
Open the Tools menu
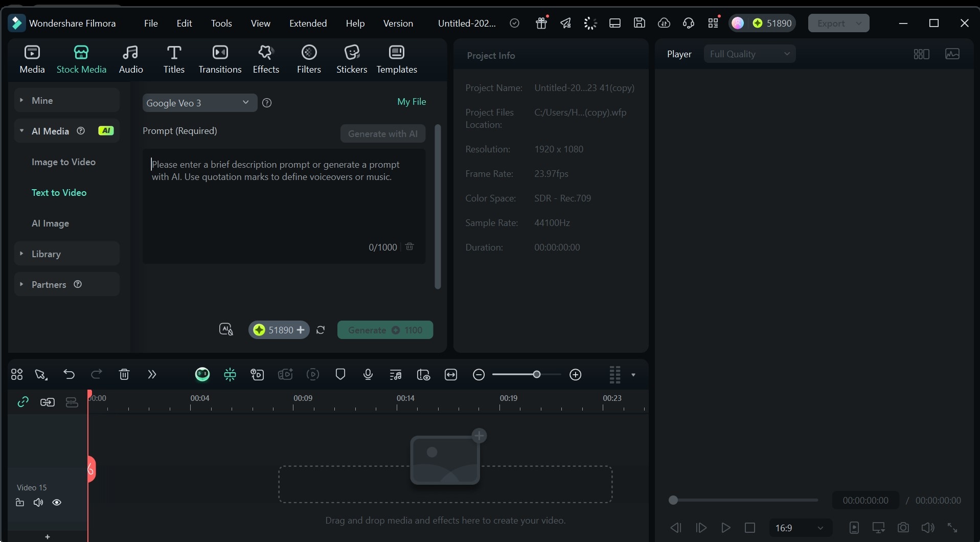[221, 23]
